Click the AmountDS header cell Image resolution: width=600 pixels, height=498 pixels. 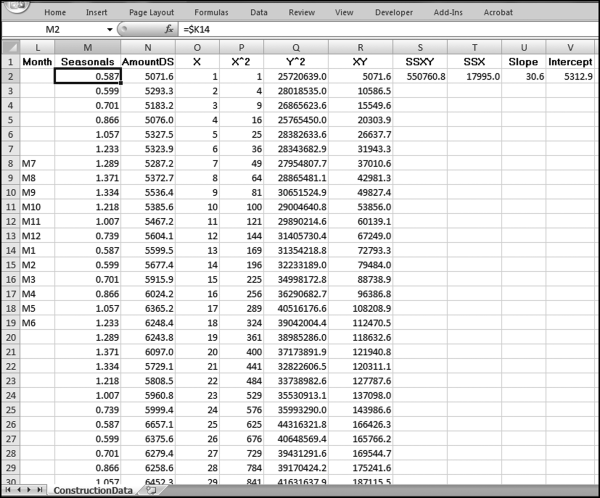coord(148,62)
